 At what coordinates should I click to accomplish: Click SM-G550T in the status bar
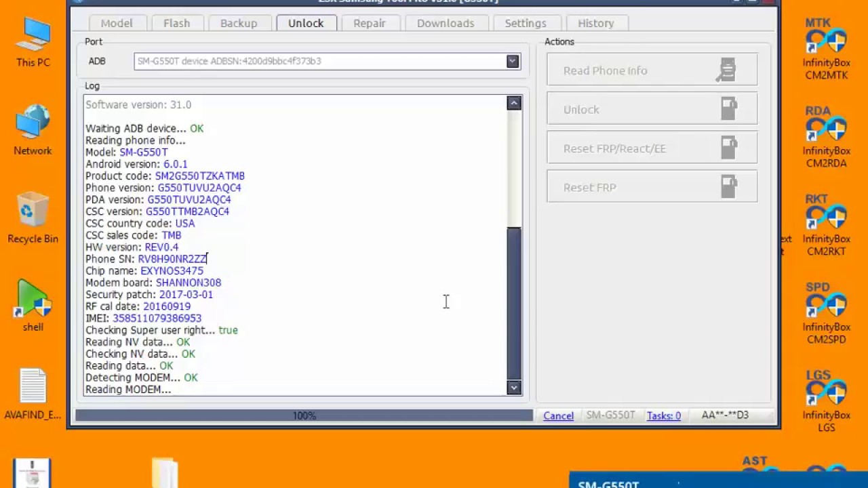pyautogui.click(x=610, y=415)
